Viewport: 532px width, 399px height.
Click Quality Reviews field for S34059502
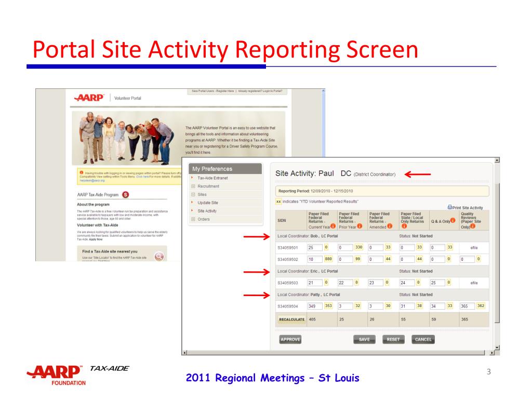[467, 259]
